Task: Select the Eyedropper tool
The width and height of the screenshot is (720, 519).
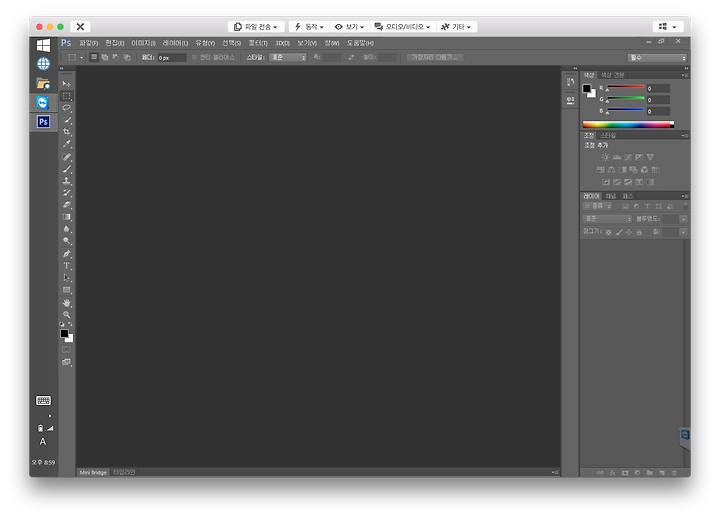Action: pyautogui.click(x=67, y=144)
